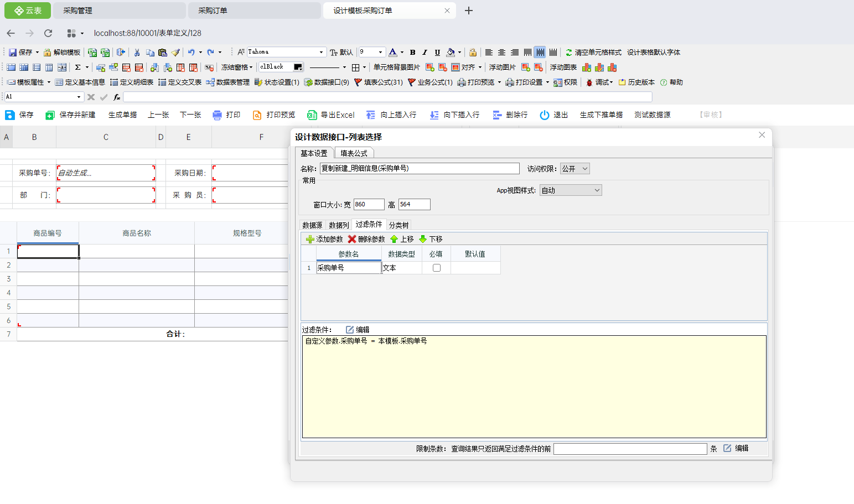Toggle italic text formatting
This screenshot has height=504, width=854.
(x=425, y=53)
